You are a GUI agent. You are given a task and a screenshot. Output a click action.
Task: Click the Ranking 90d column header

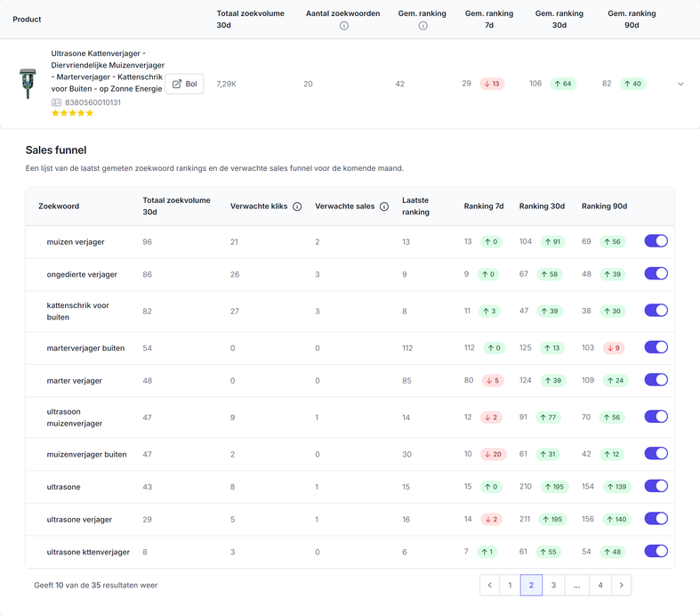click(605, 206)
